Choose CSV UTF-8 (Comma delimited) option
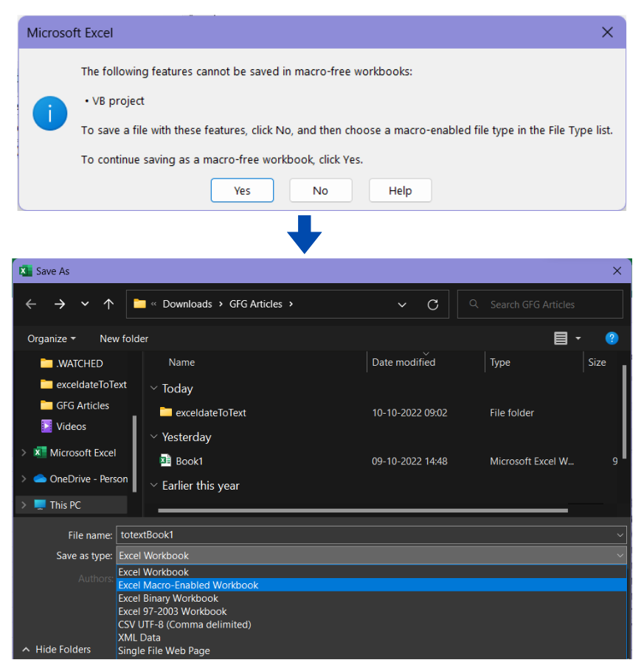 coord(371,625)
